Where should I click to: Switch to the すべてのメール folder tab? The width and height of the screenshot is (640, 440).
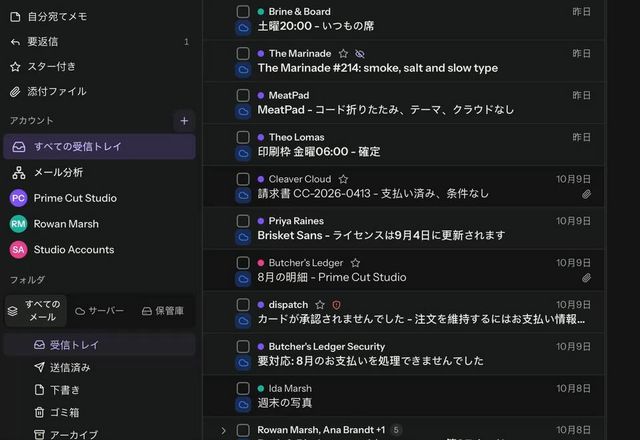pos(36,311)
